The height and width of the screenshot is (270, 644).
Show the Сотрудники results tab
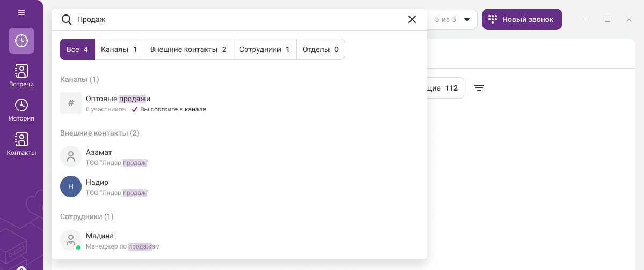pos(265,49)
